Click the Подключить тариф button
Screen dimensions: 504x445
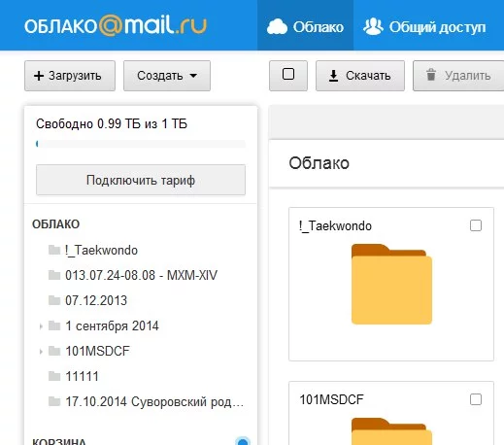click(x=141, y=180)
